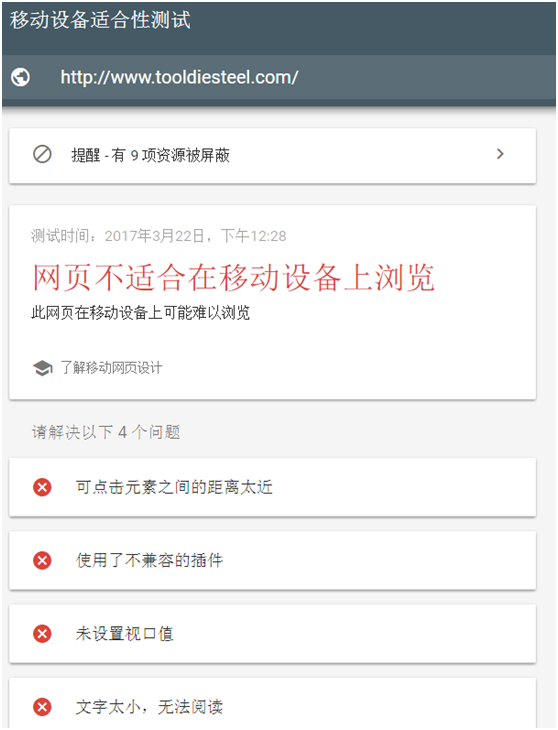The height and width of the screenshot is (730, 558).
Task: Open the 未设置视口值 issue
Action: [272, 634]
